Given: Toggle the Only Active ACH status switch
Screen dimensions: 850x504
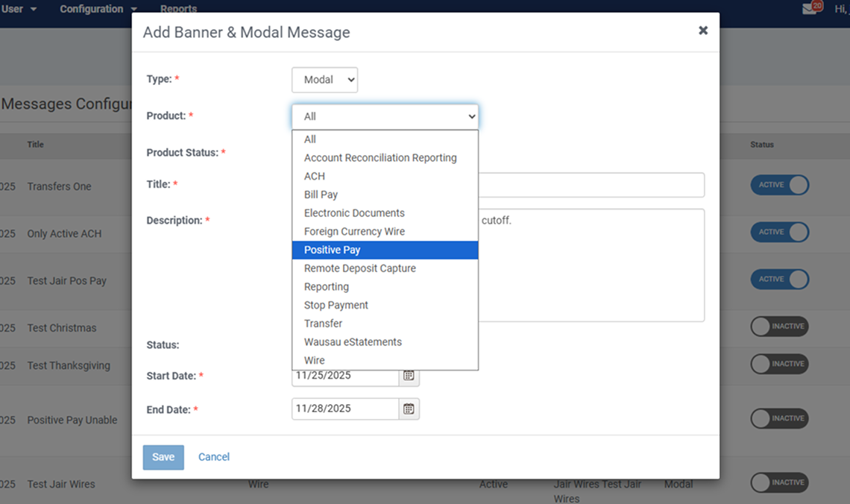Looking at the screenshot, I should click(x=779, y=232).
